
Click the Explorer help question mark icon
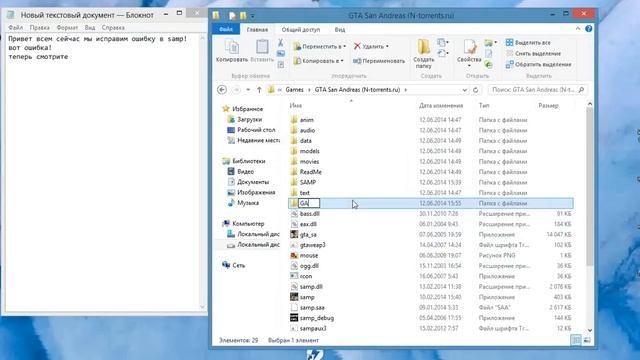(x=589, y=29)
